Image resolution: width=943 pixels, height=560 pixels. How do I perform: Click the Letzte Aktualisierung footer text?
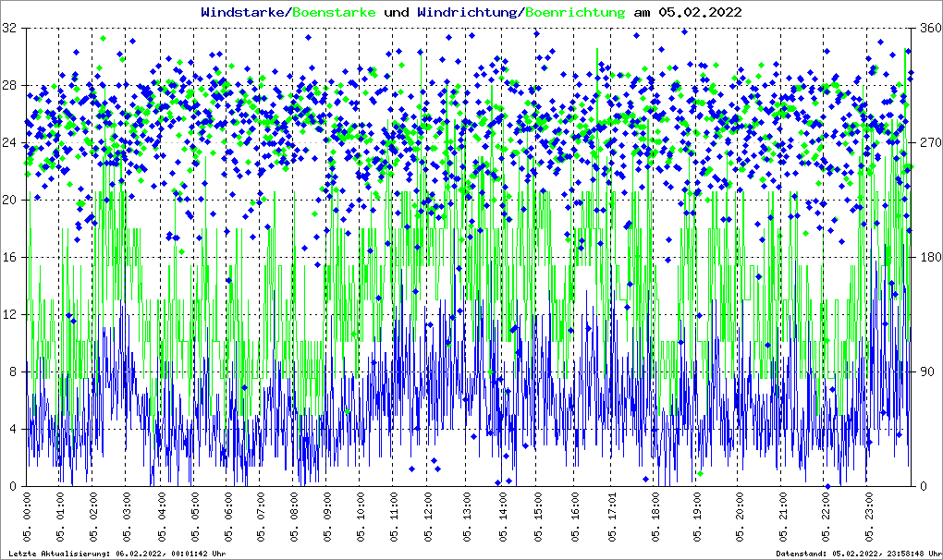pos(117,554)
